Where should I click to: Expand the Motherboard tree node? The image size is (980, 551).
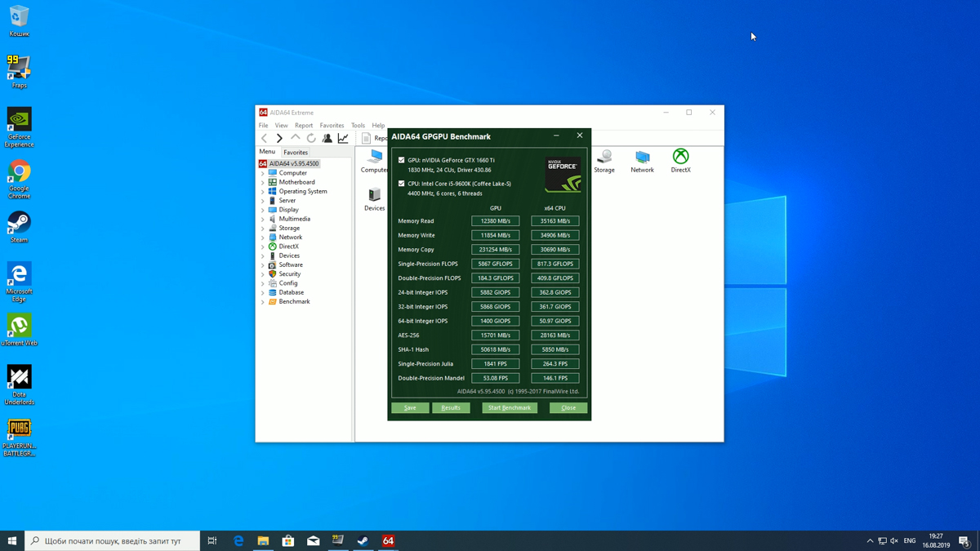[263, 182]
